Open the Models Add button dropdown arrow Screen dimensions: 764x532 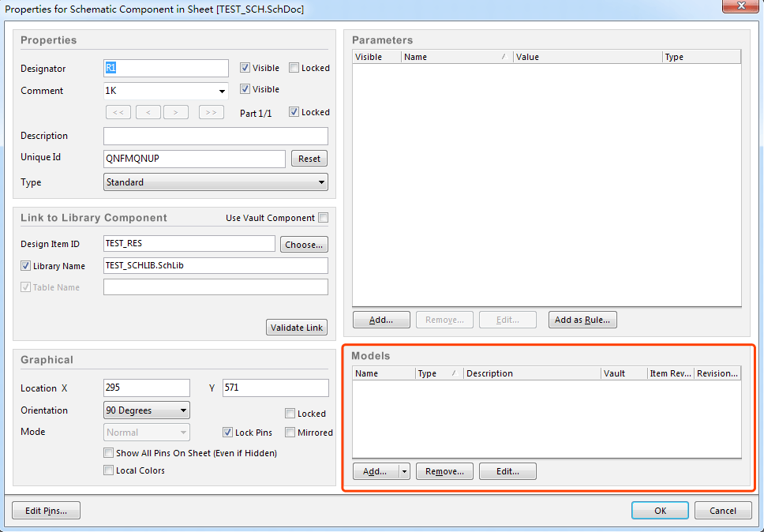[405, 471]
